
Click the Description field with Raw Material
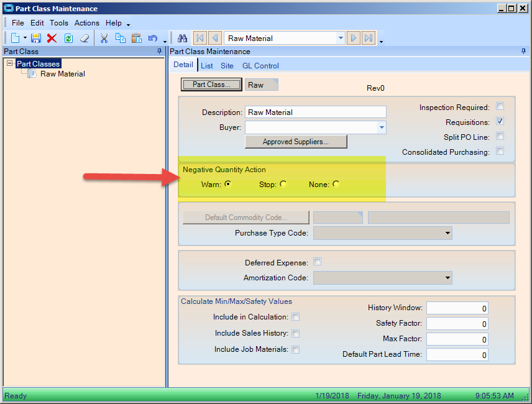316,112
